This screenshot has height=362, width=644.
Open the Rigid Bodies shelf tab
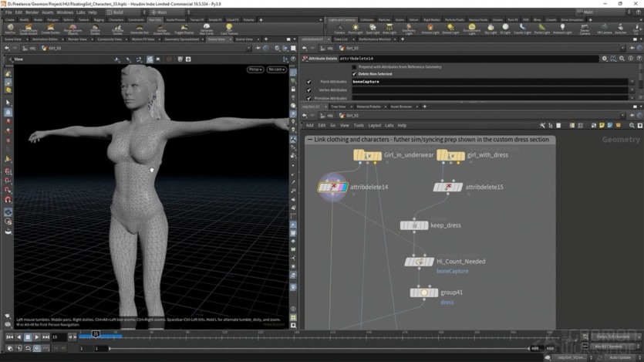pyautogui.click(x=431, y=20)
